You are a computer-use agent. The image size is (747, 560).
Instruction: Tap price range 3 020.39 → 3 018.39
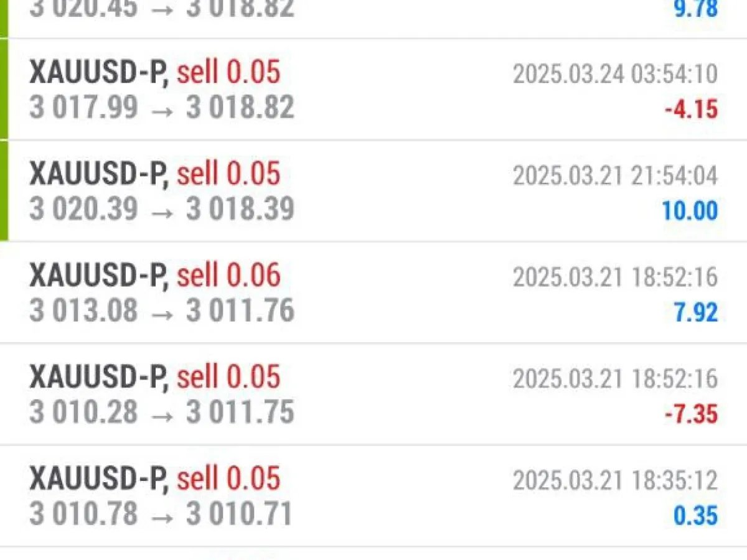162,209
